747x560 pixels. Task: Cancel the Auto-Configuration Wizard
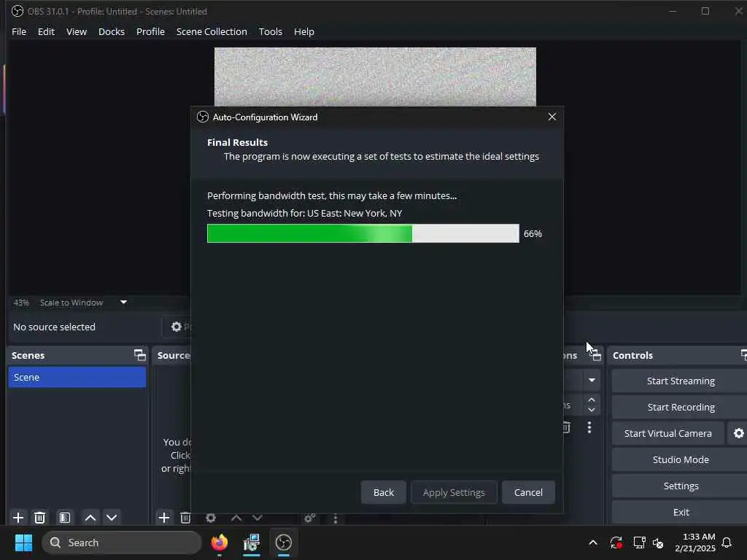click(x=528, y=492)
